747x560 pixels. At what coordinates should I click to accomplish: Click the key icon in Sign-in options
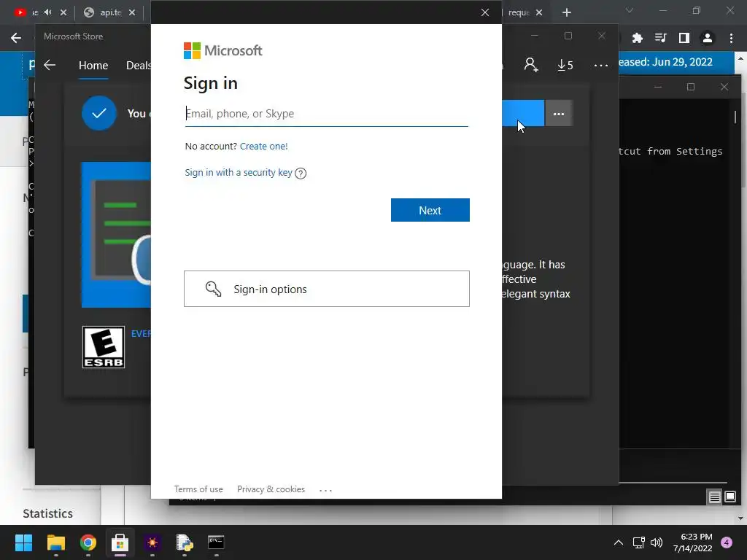coord(214,289)
